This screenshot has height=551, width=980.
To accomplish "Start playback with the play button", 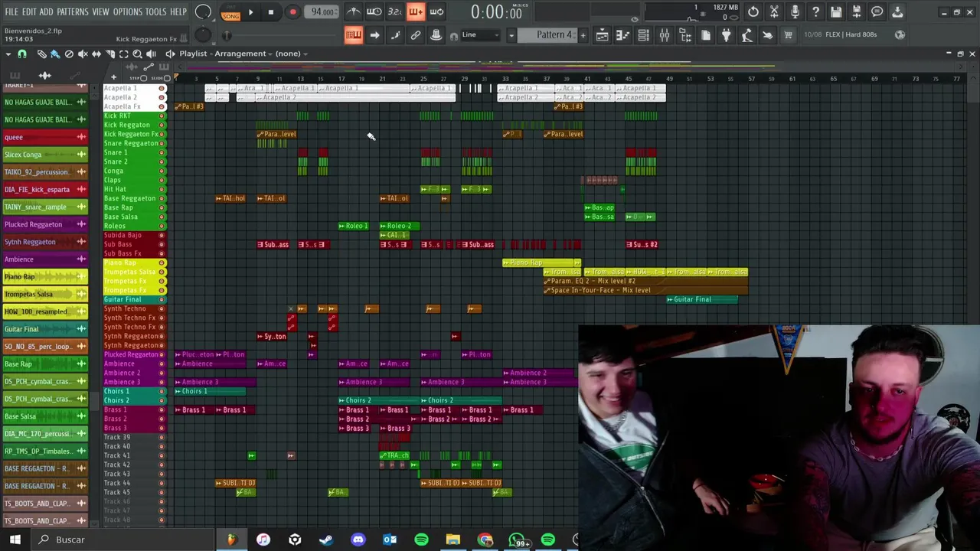I will tap(250, 12).
